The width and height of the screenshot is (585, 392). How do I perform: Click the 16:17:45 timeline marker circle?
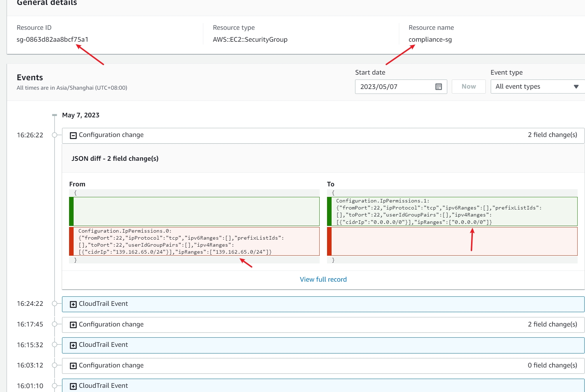(x=55, y=324)
